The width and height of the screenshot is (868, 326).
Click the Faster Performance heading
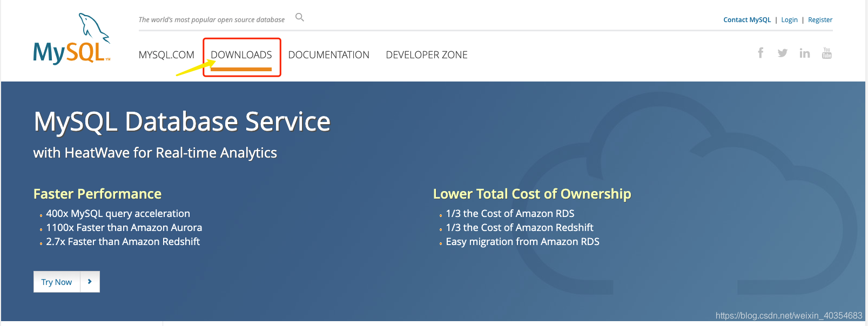pos(97,194)
